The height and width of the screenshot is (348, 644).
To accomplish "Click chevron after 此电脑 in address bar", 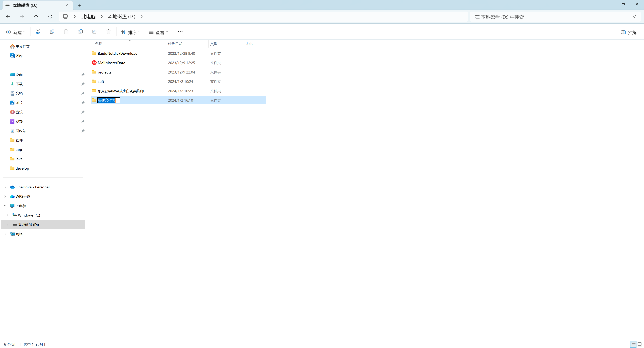I will point(101,16).
